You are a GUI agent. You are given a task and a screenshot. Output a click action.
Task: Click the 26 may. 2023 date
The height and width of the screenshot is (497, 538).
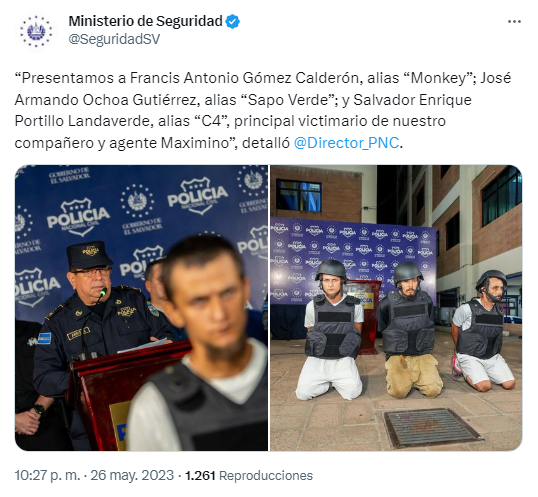click(x=132, y=475)
